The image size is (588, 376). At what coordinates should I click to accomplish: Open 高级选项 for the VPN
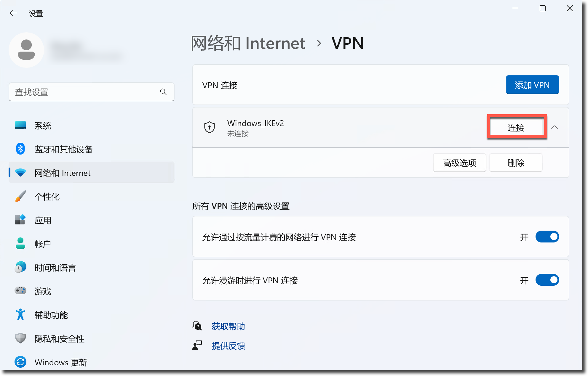point(459,163)
